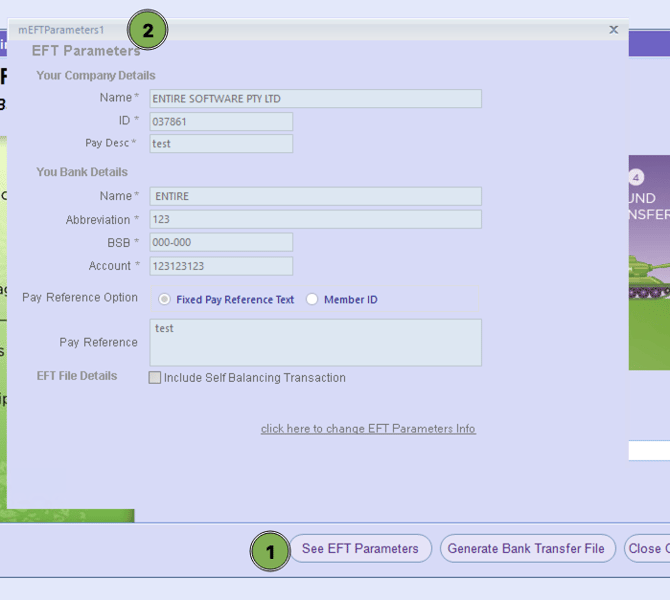The image size is (670, 600).
Task: Click the company Name field
Action: (x=315, y=99)
